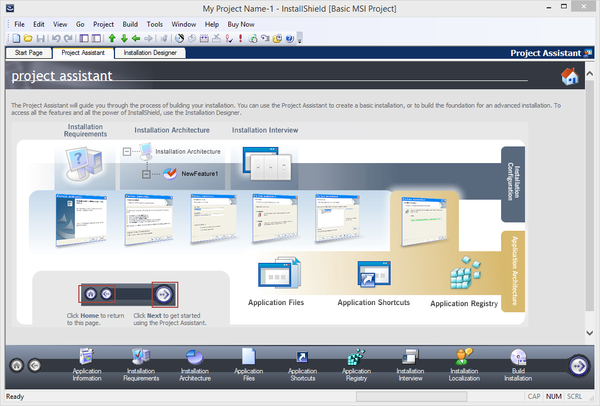Open toolbar options dropdown at toolbar end
Image resolution: width=600 pixels, height=406 pixels.
coord(300,38)
